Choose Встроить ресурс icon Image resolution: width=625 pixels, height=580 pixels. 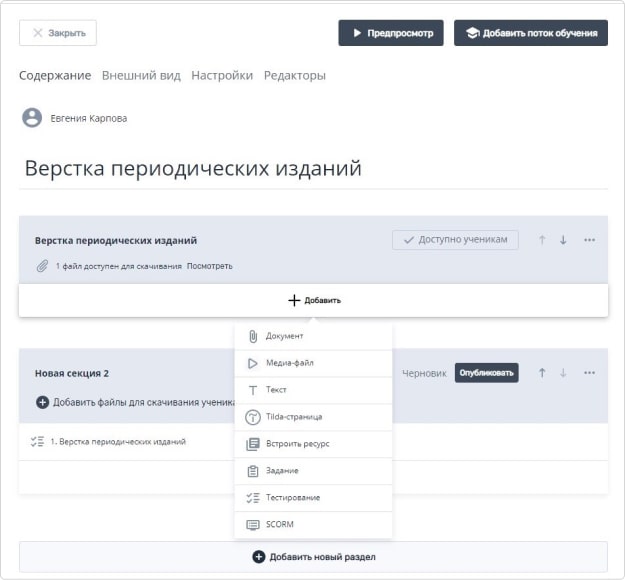(253, 444)
